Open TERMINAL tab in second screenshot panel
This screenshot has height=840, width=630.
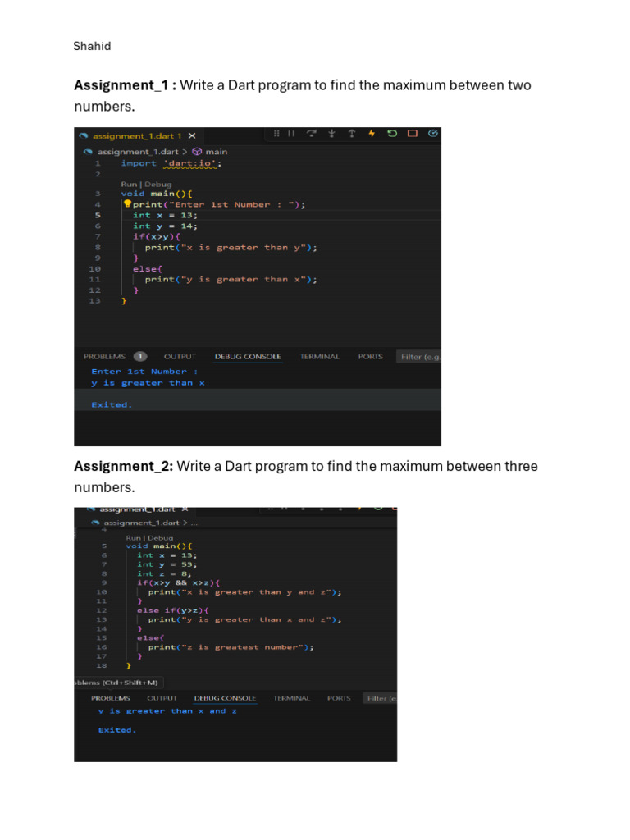coord(291,698)
